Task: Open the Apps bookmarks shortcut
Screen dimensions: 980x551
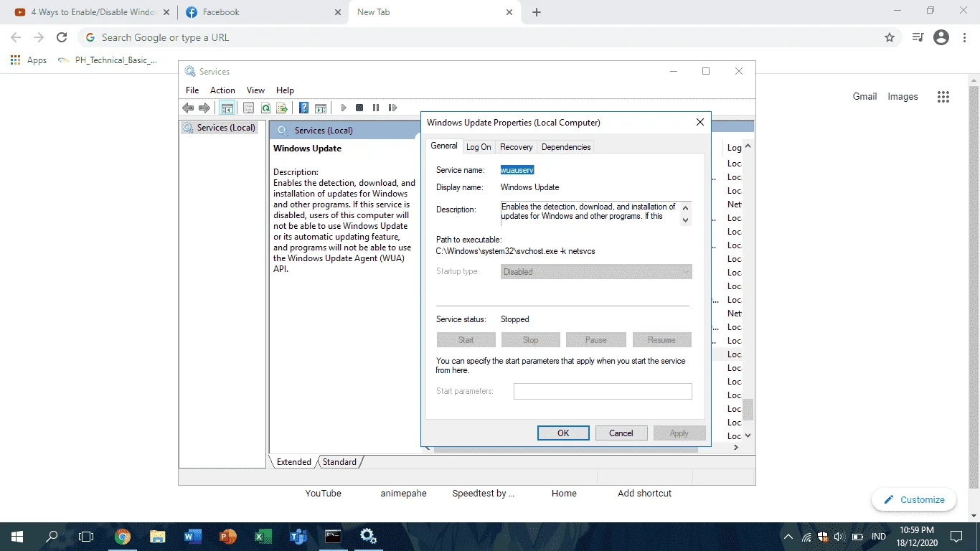Action: click(x=29, y=60)
